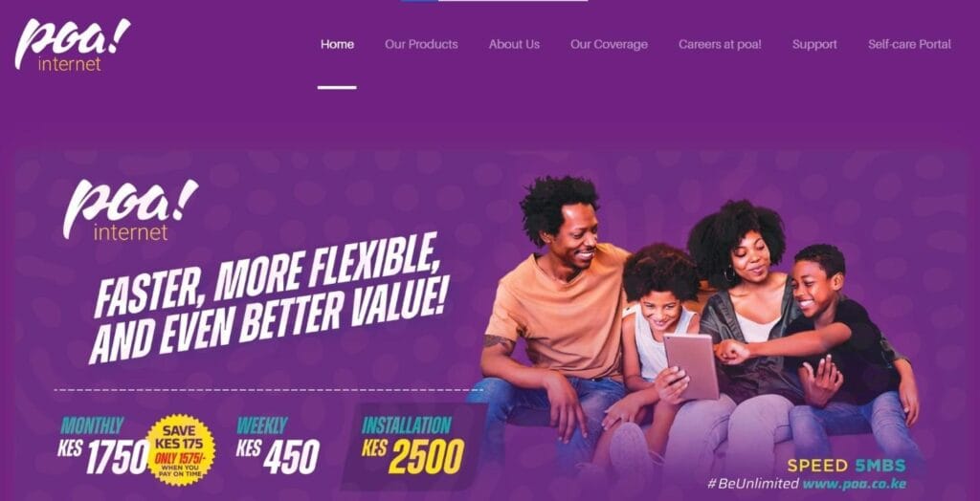
Task: Click the www.poa.co.ke website address
Action: pyautogui.click(x=855, y=484)
